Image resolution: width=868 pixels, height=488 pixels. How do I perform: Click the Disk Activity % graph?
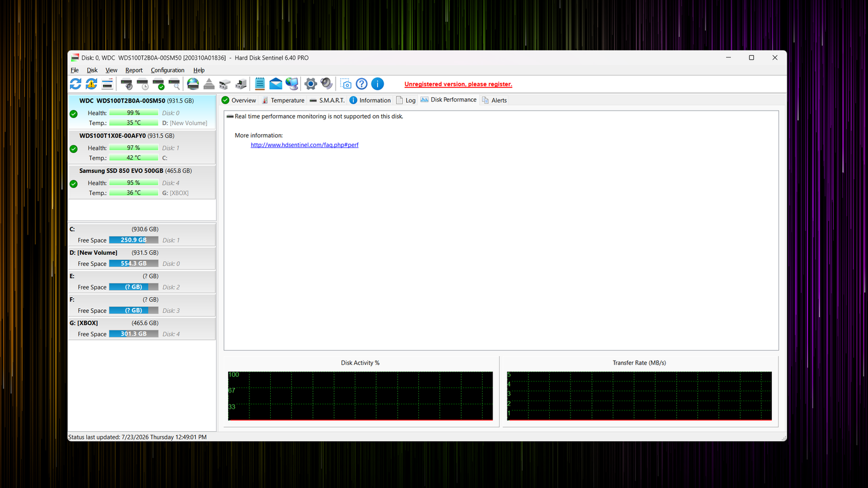360,396
